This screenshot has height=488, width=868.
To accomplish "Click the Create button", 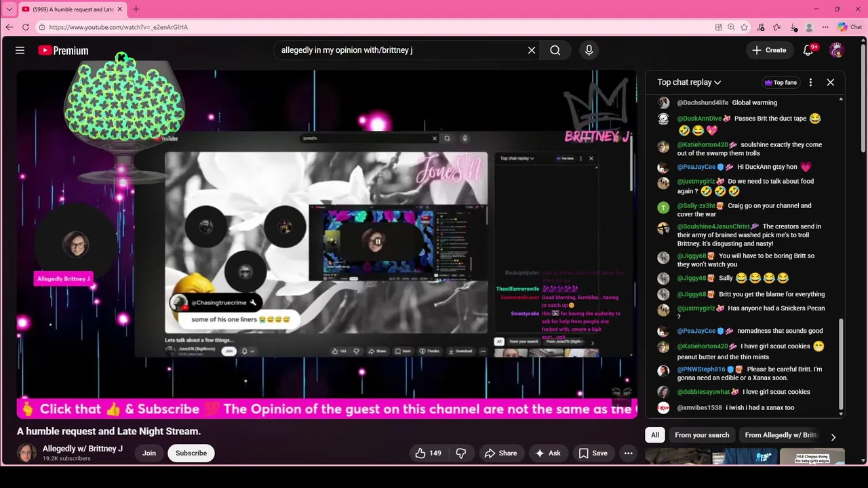I will click(769, 50).
